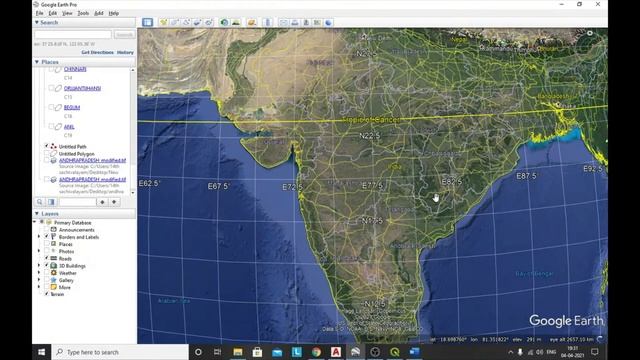Open the Tools menu

[83, 13]
